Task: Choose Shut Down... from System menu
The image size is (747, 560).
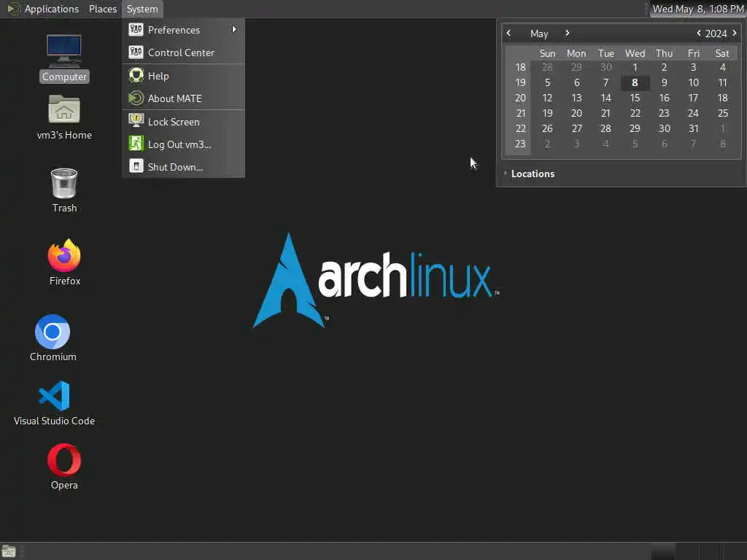Action: [x=183, y=167]
